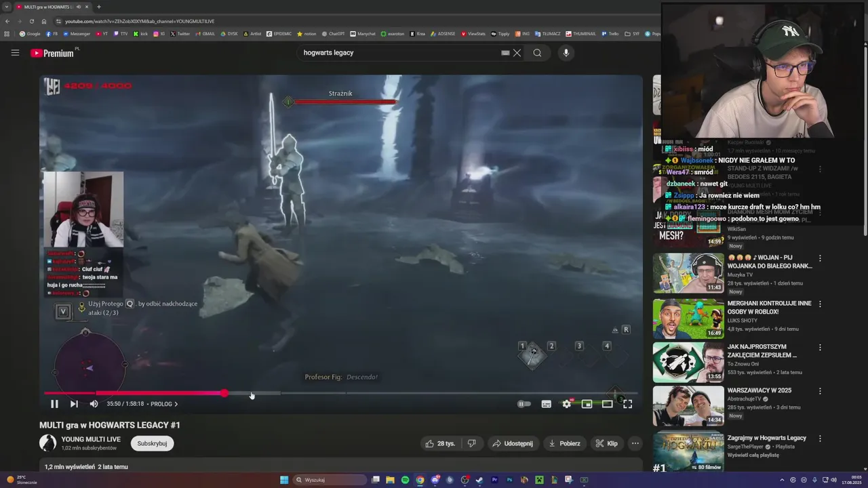The width and height of the screenshot is (868, 488).
Task: Like the video (28 tys.)
Action: coord(440,443)
